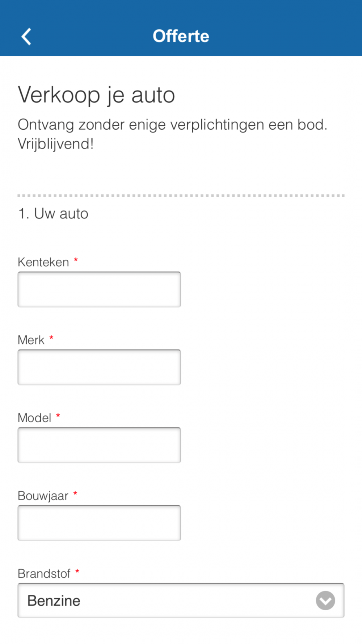The height and width of the screenshot is (644, 362).
Task: Click the red asterisk beside Bouwjaar
Action: pyautogui.click(x=75, y=494)
